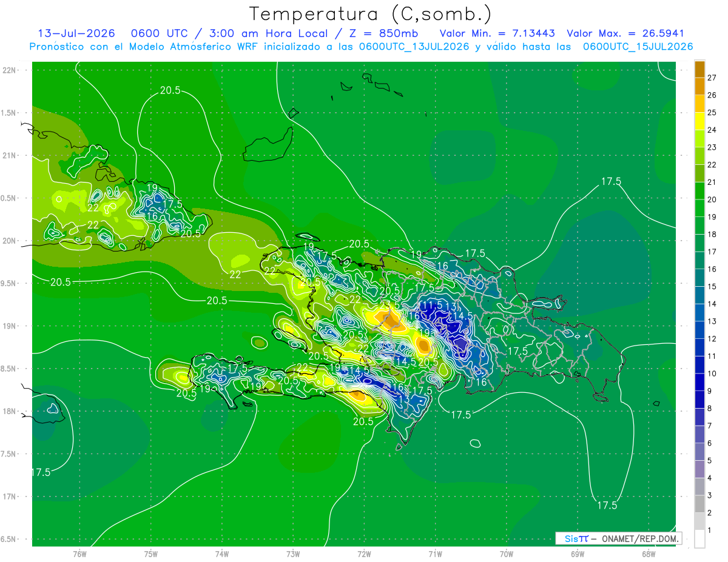Pick the purple legend swatch between 4 and 5
The image size is (728, 562).
tap(699, 469)
